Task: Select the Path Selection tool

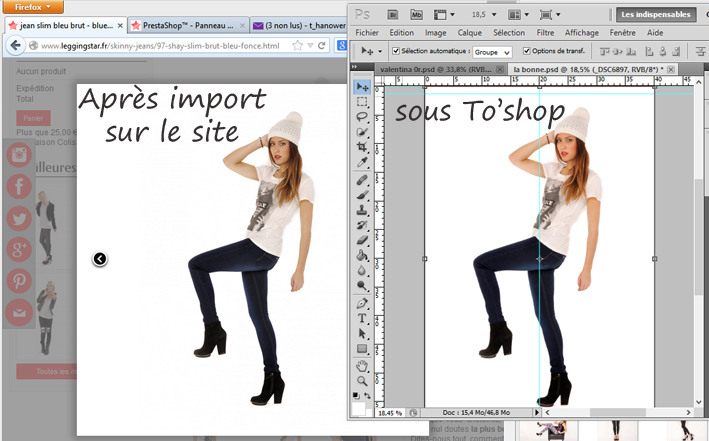Action: tap(362, 334)
